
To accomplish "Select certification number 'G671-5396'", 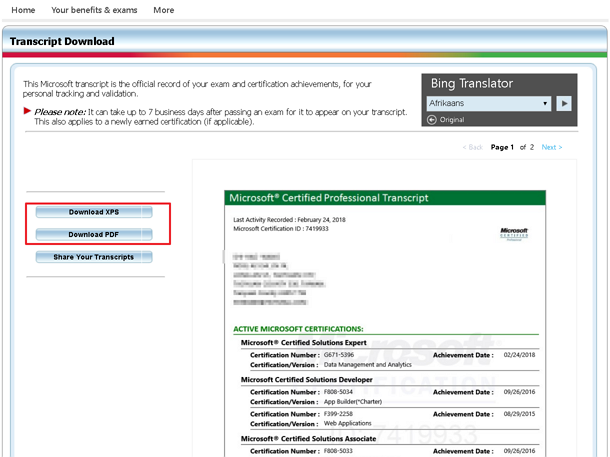I will [x=339, y=355].
